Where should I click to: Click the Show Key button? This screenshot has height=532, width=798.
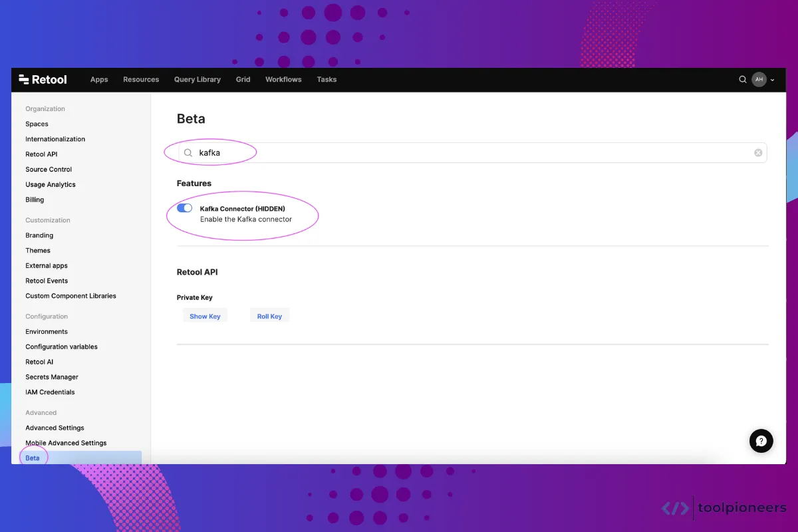point(205,317)
